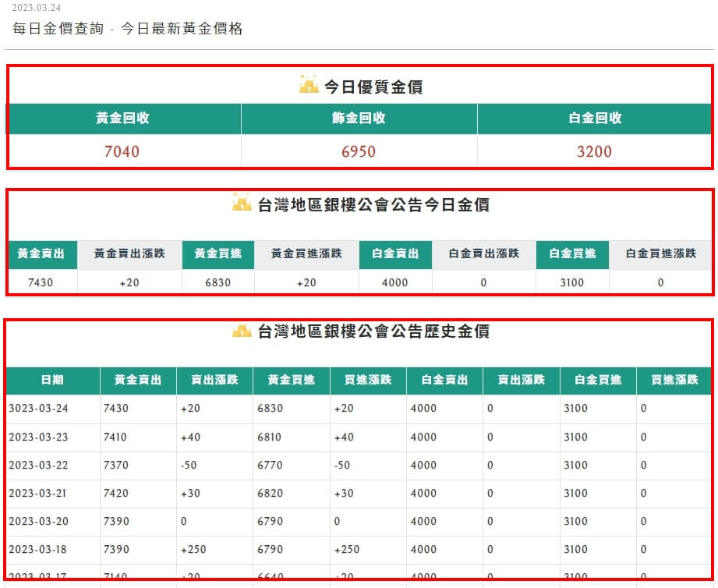Screen dimensions: 718x588
Task: Click gold bar icon beside 公告今日金價 heading
Action: pos(242,202)
